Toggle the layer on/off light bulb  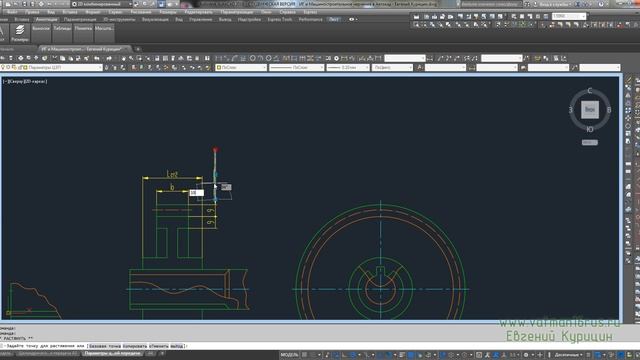pos(3,67)
